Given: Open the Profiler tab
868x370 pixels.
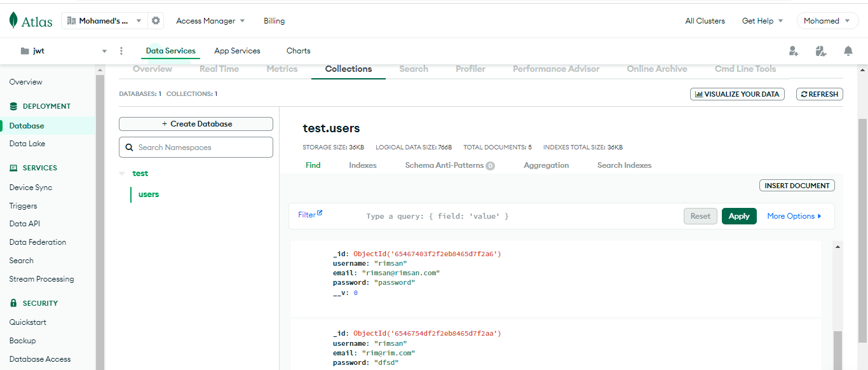Looking at the screenshot, I should pos(470,69).
